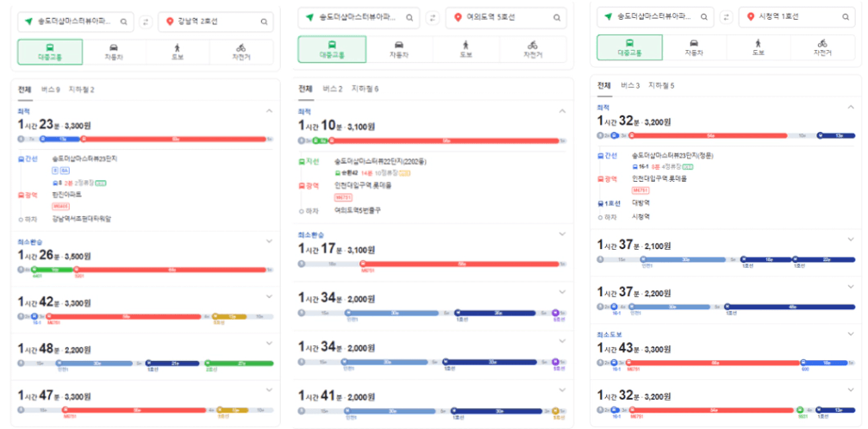868x429 pixels.
Task: Click the M6751 bus badge under 시청역 best route details
Action: 640,190
